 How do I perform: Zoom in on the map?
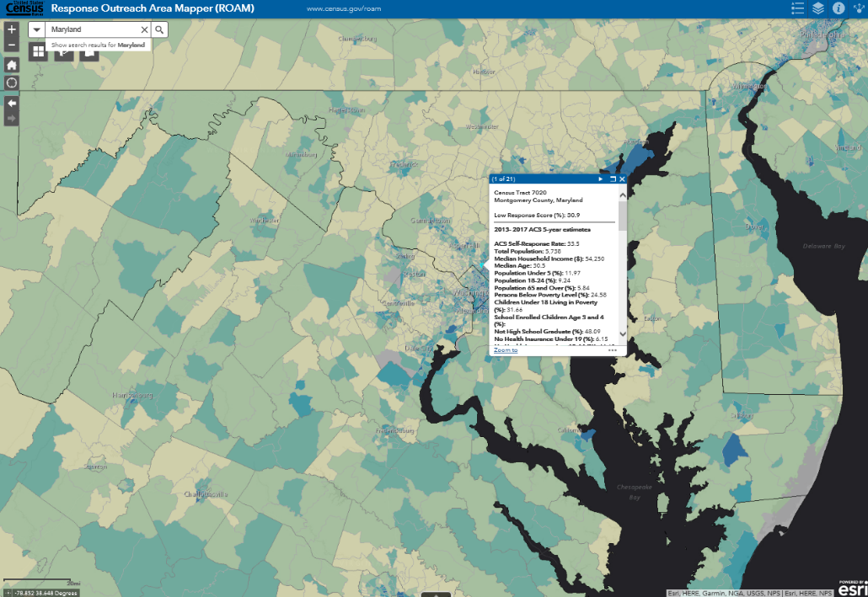pos(12,29)
